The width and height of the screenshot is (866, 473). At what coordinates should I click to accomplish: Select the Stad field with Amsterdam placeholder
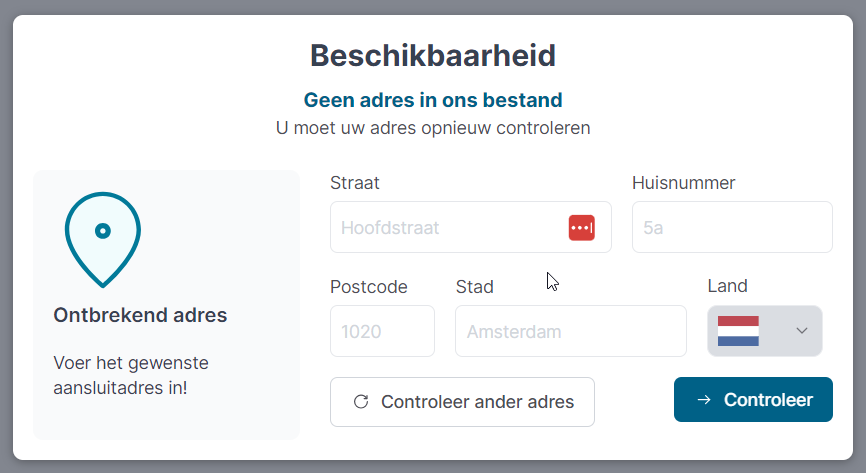tap(570, 331)
